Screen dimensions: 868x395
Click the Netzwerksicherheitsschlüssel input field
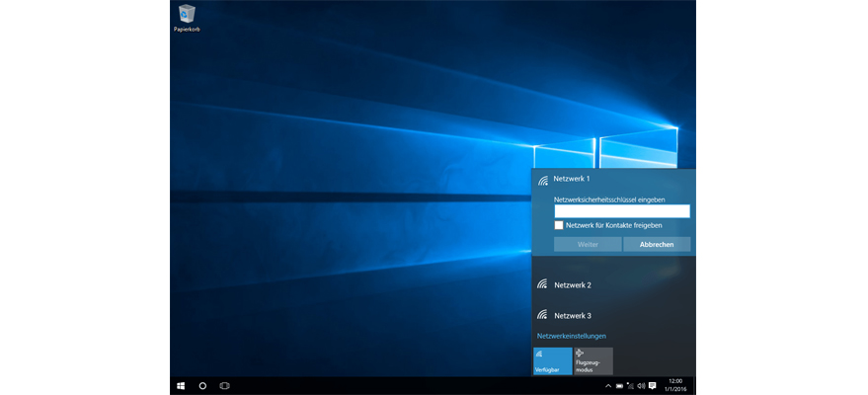622,211
